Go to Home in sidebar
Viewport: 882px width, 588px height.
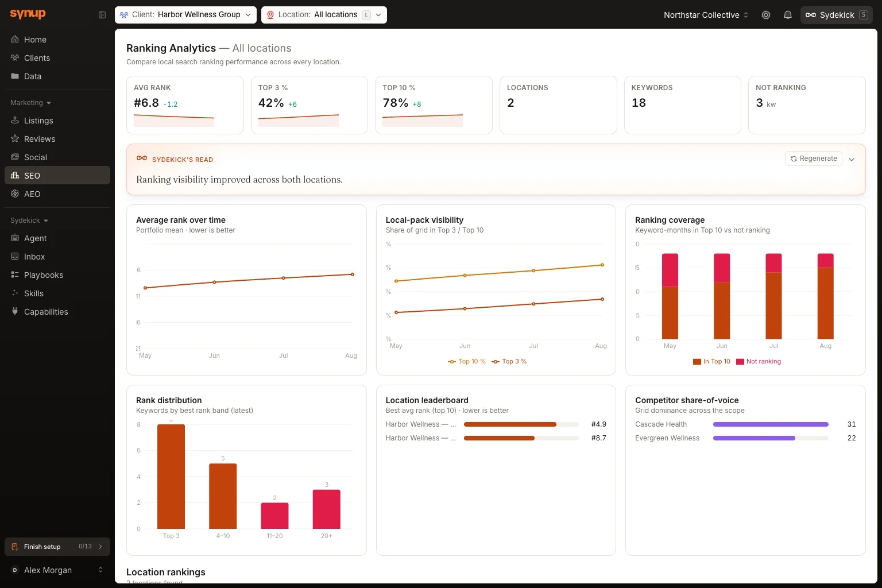click(57, 40)
